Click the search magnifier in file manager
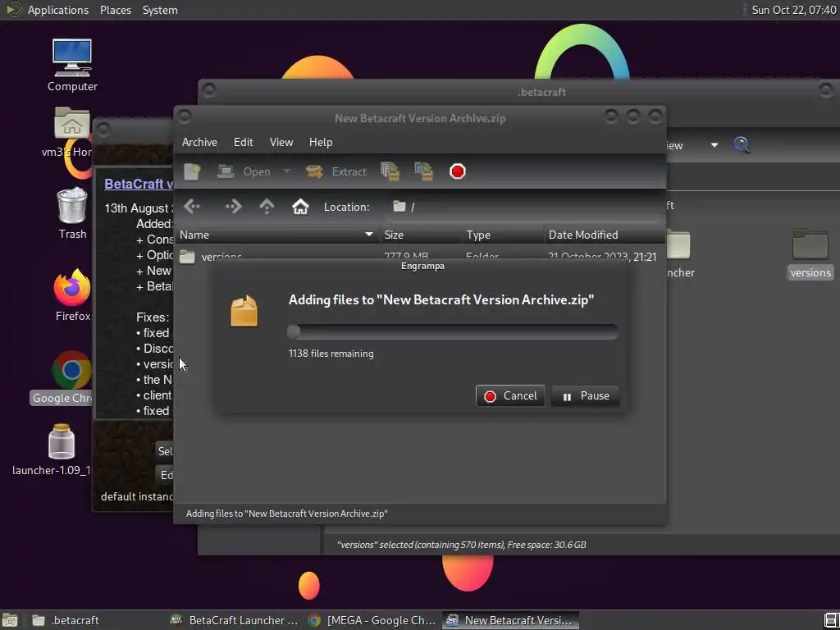Image resolution: width=840 pixels, height=630 pixels. coord(742,144)
